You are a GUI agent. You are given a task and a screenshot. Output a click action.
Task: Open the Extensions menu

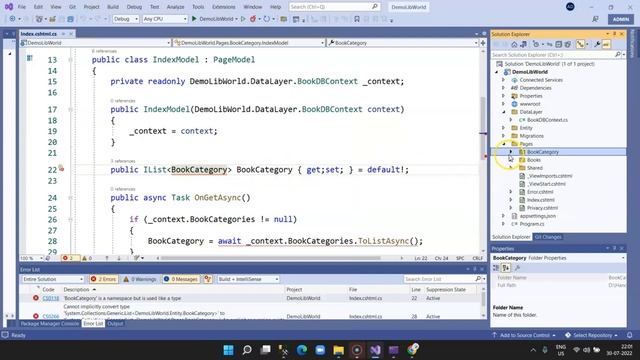click(x=223, y=7)
